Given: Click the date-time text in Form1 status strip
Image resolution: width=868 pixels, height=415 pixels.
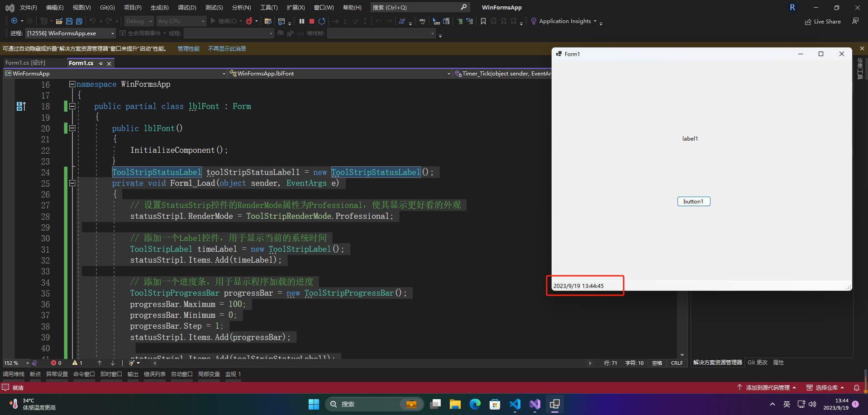Looking at the screenshot, I should tap(578, 286).
